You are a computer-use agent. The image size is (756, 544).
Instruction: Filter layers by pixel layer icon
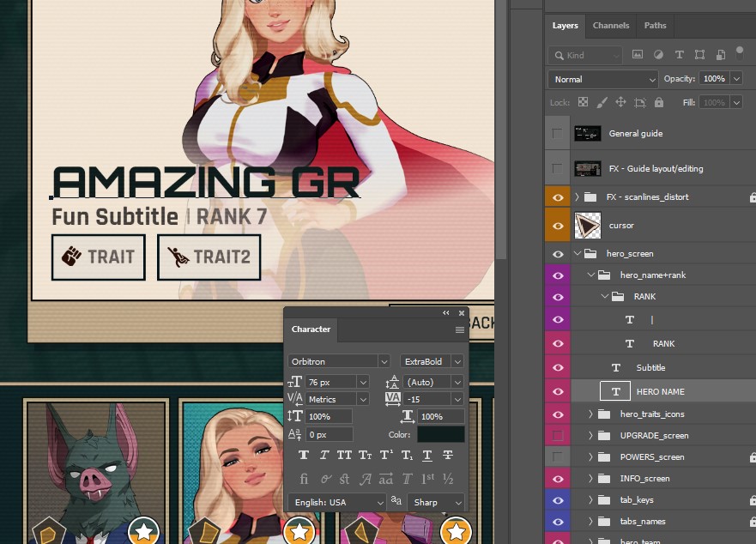point(638,55)
